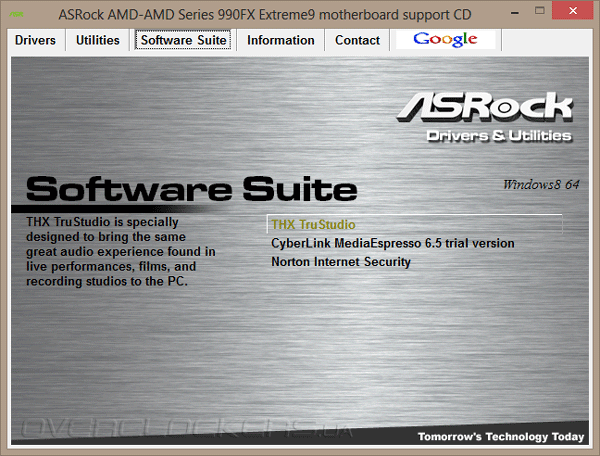
Task: Install Norton Internet Security
Action: click(341, 262)
